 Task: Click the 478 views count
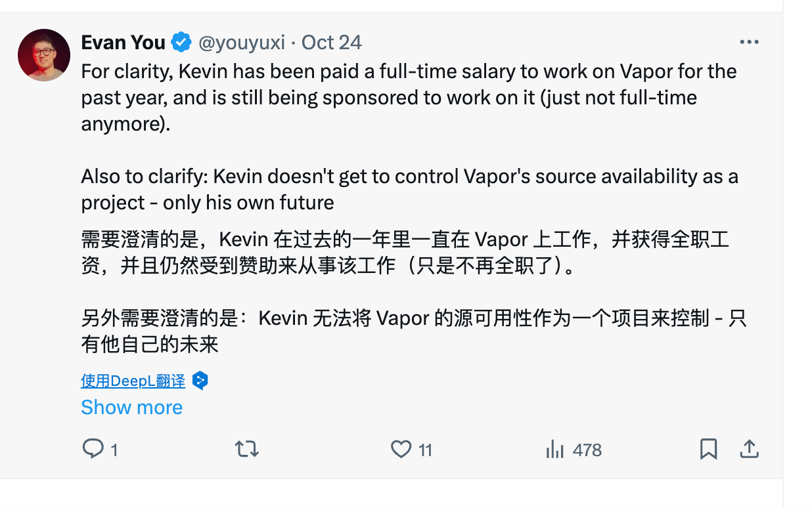[586, 450]
